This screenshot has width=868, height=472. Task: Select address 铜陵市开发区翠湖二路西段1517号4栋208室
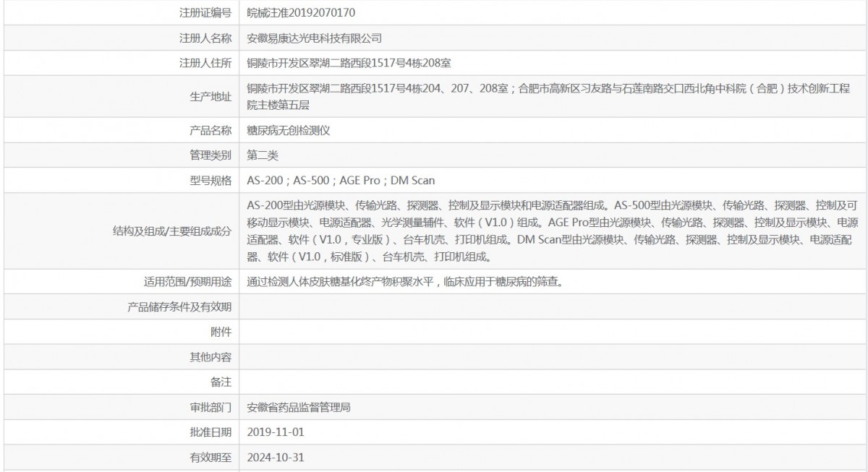coord(349,63)
